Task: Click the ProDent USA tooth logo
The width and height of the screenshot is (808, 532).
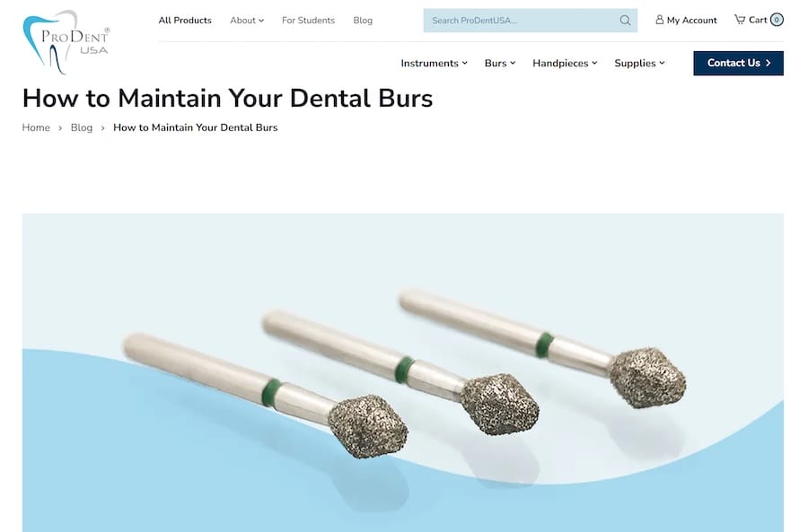Action: click(x=66, y=42)
